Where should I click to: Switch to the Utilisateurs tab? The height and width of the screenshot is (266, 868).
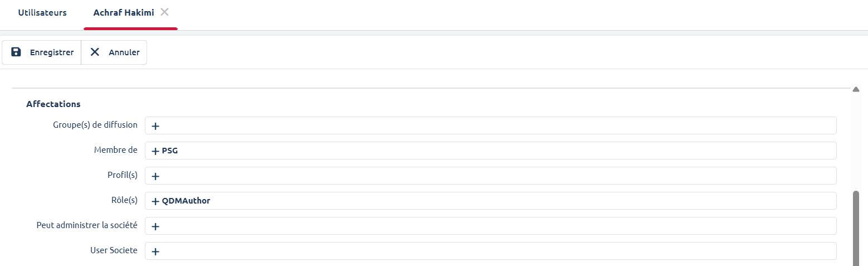[42, 13]
